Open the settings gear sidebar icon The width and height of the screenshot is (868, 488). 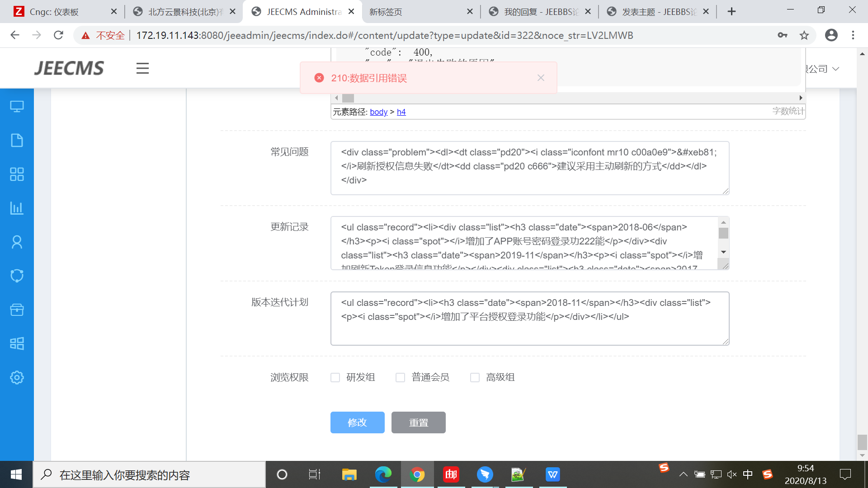17,377
